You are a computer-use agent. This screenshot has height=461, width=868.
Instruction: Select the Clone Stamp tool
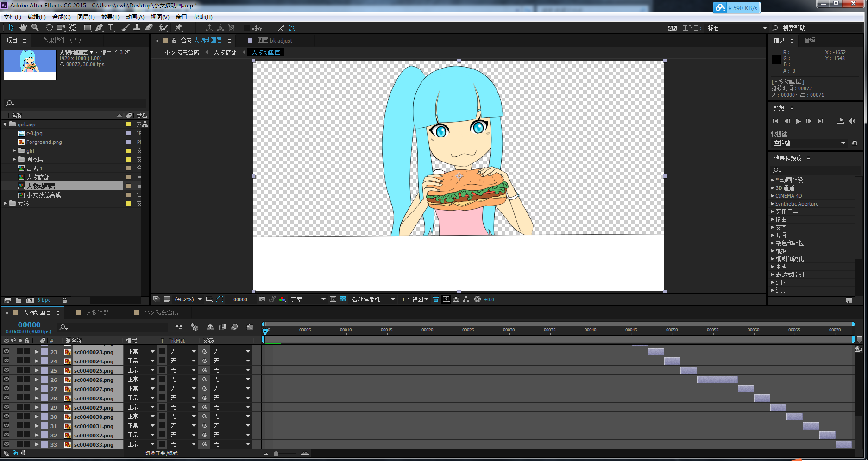[137, 28]
